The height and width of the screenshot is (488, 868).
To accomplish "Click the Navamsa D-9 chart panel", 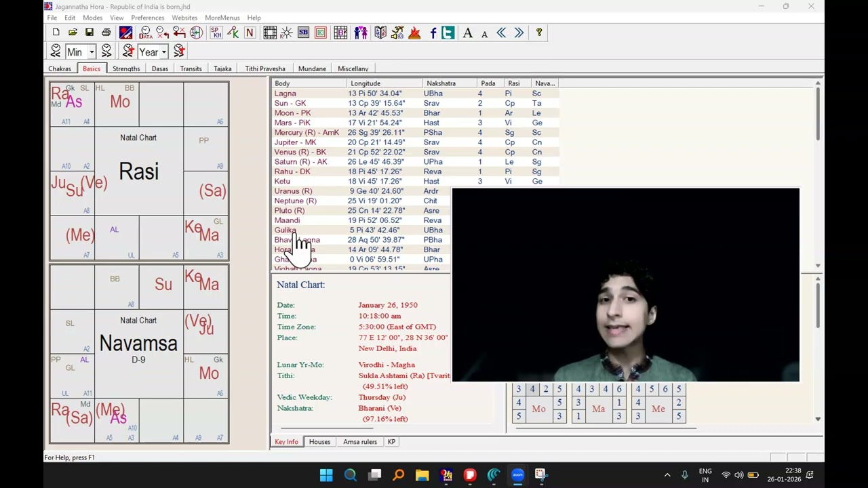I will click(x=139, y=354).
